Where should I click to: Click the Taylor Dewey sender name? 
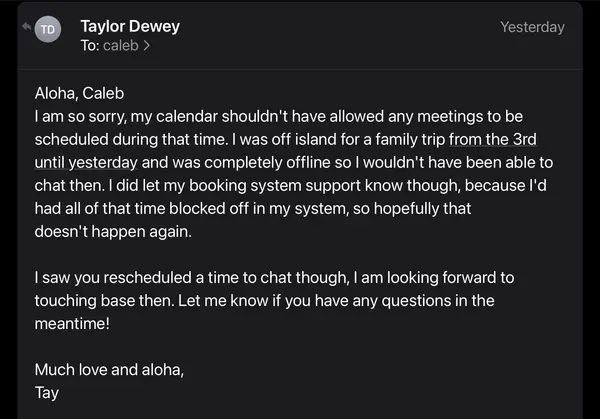[x=130, y=26]
